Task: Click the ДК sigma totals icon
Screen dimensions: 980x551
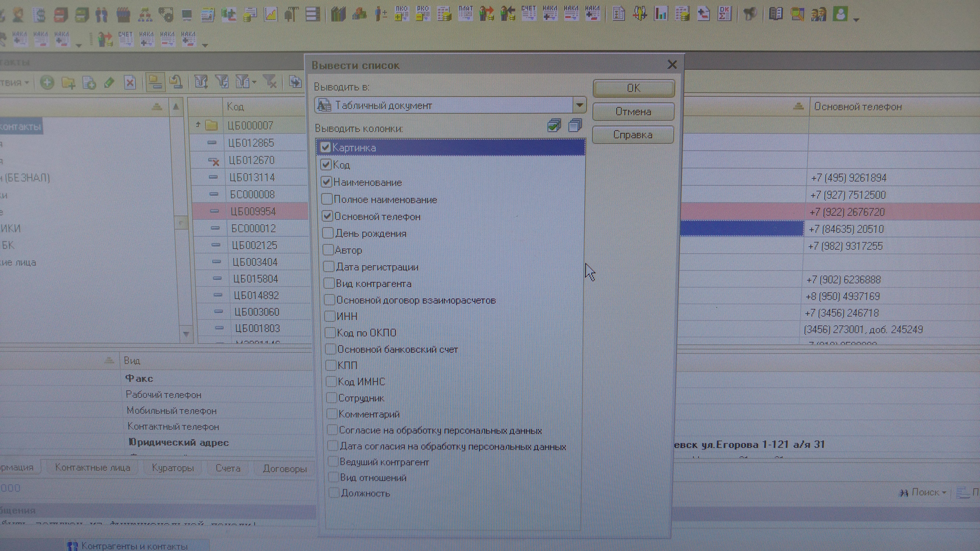Action: click(724, 14)
